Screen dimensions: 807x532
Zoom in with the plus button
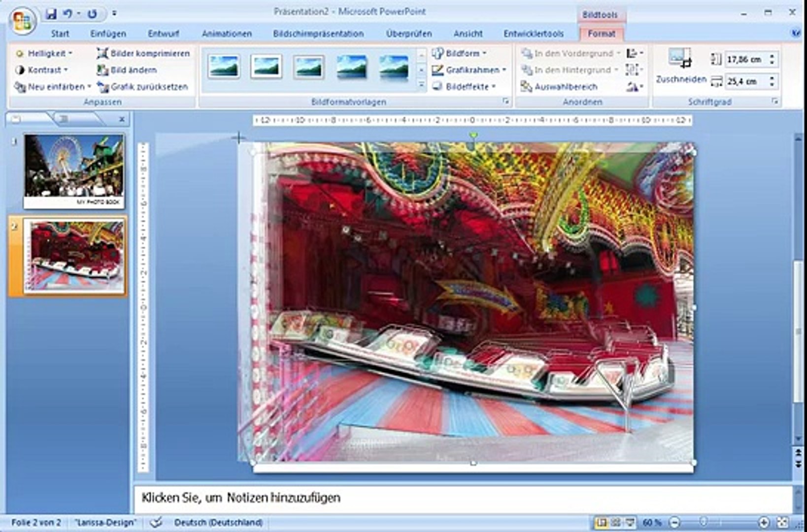click(764, 523)
